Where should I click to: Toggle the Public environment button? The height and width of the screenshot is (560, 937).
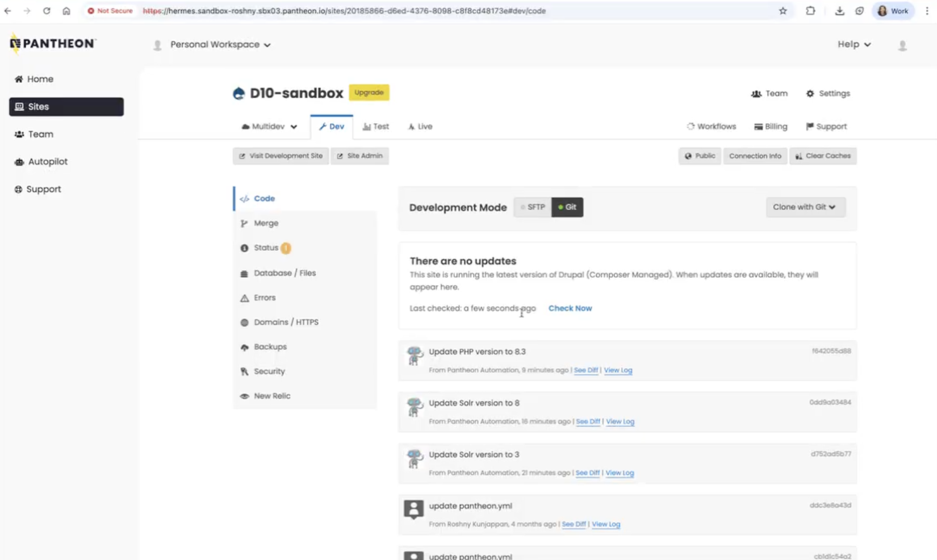(x=699, y=156)
